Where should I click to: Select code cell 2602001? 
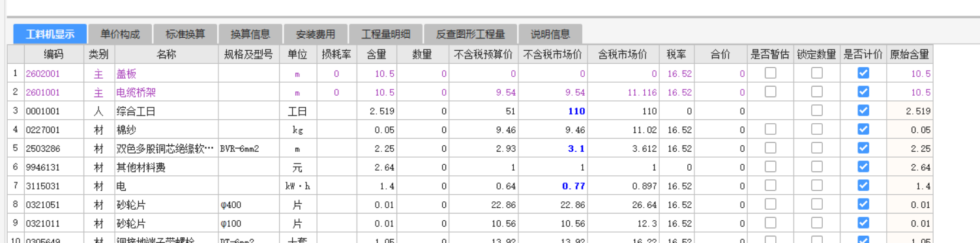(x=53, y=74)
